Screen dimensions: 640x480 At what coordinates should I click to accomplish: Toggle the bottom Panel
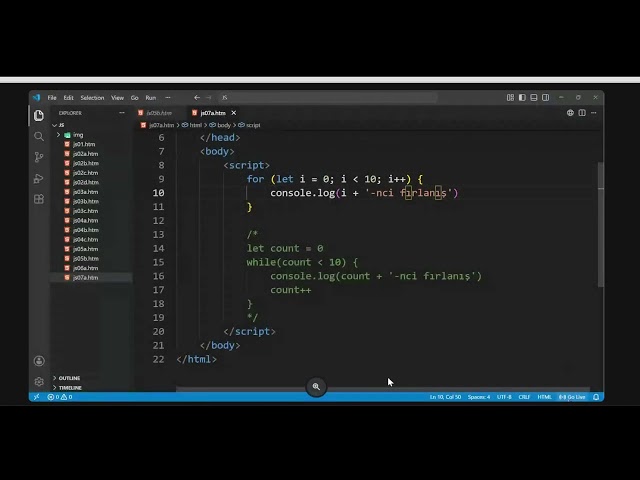coord(533,98)
